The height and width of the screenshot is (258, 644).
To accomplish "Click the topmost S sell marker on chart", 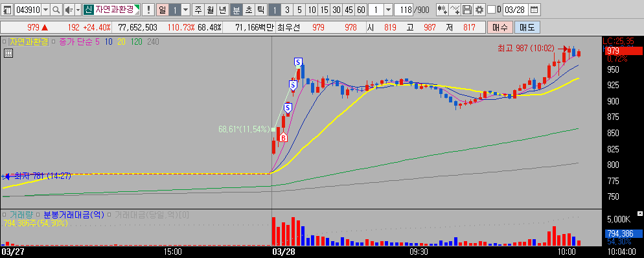I will click(x=298, y=62).
